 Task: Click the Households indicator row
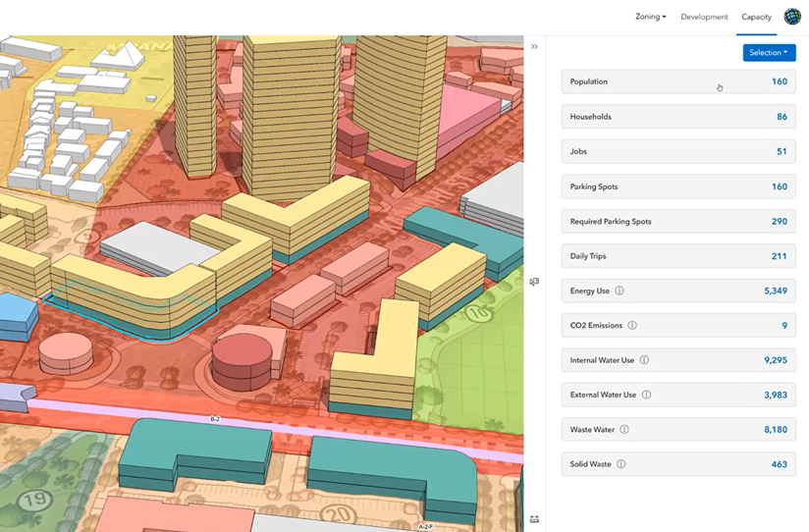[678, 117]
